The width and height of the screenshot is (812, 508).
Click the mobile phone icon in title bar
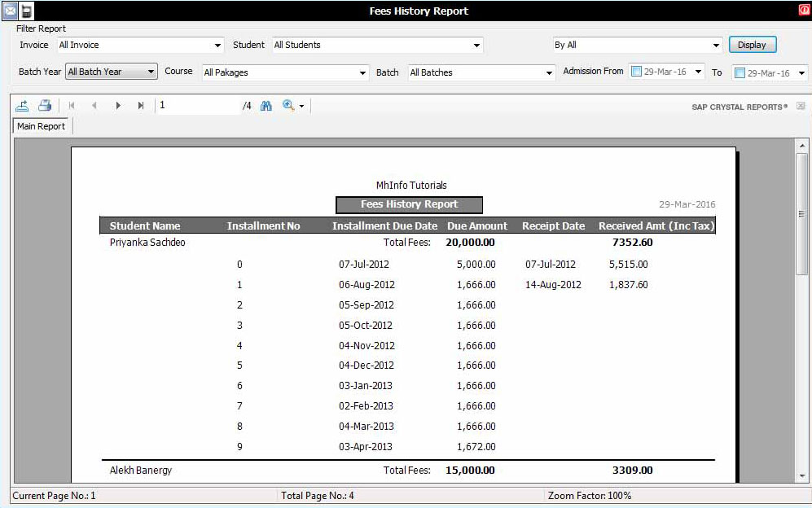click(26, 11)
